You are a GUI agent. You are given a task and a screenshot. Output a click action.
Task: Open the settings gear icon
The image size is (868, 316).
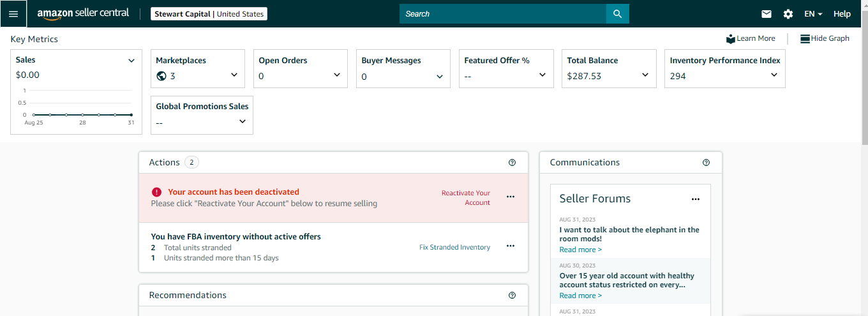[788, 13]
